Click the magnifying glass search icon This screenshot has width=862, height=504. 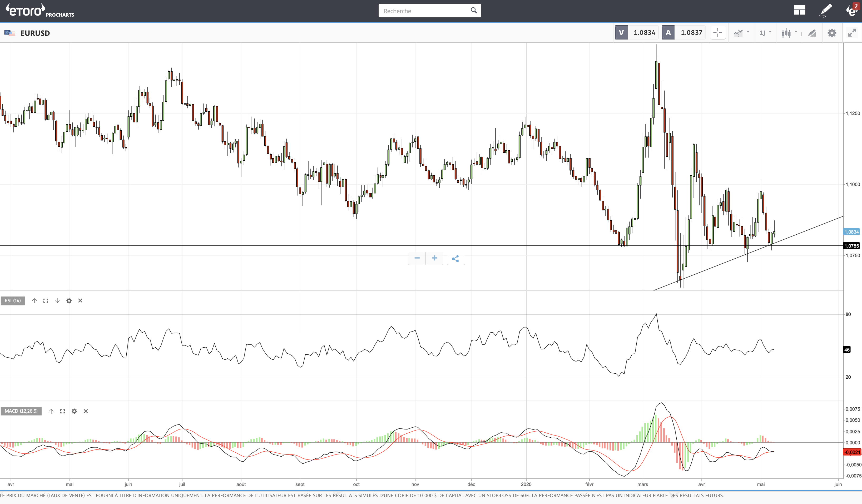coord(474,10)
